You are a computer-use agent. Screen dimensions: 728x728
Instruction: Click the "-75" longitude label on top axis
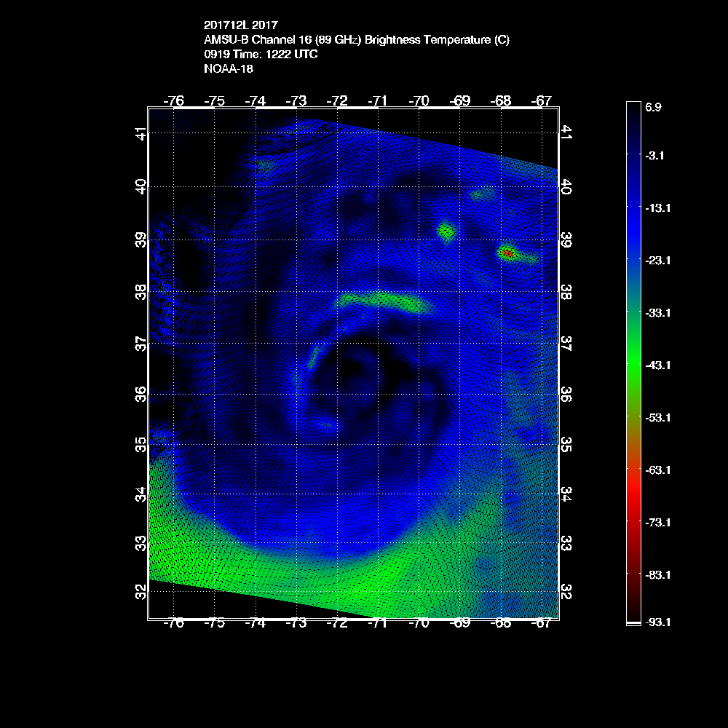coord(215,100)
